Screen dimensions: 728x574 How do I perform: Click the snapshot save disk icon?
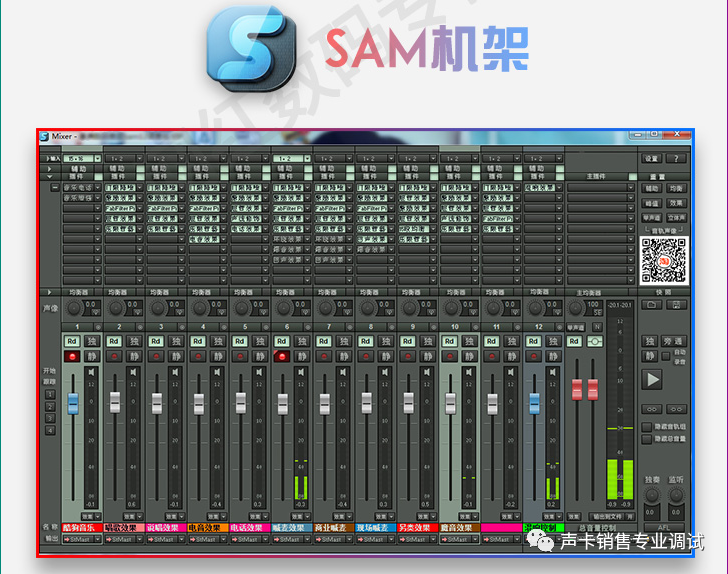(676, 305)
